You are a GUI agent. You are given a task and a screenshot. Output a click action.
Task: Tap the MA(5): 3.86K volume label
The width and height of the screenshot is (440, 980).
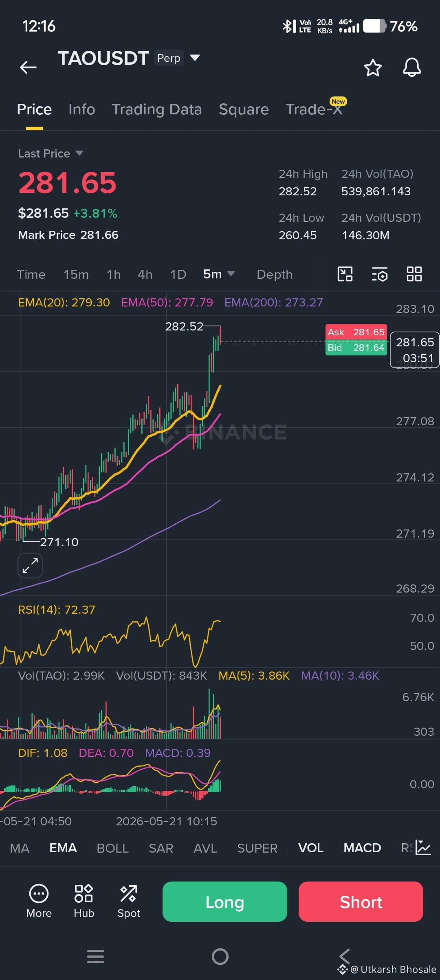[x=254, y=676]
